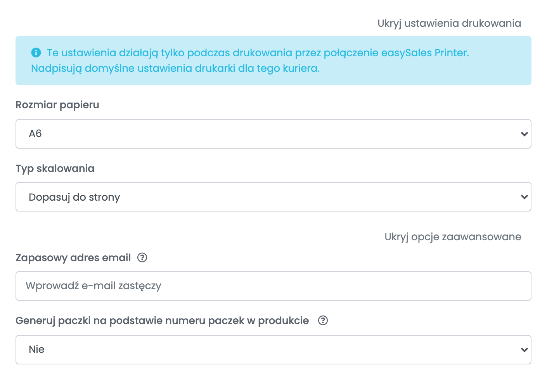
Task: Click the Rozmiar papieru label
Action: pyautogui.click(x=57, y=105)
